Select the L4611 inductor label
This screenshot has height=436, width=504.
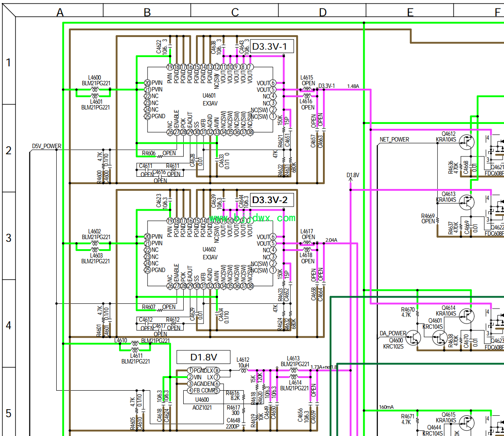136,356
